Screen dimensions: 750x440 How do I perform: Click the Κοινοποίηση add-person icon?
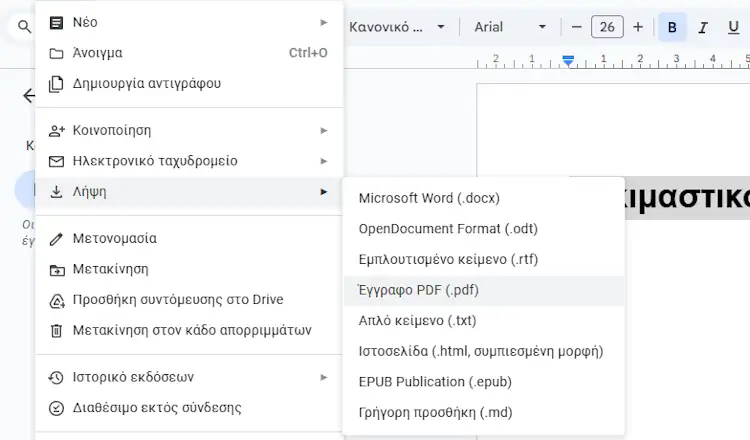pos(56,131)
